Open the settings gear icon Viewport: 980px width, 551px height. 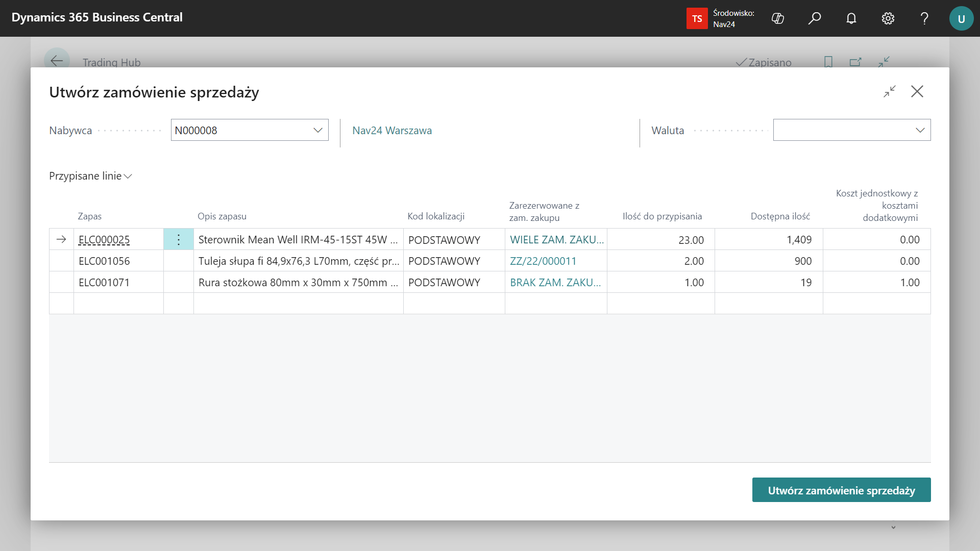[888, 18]
